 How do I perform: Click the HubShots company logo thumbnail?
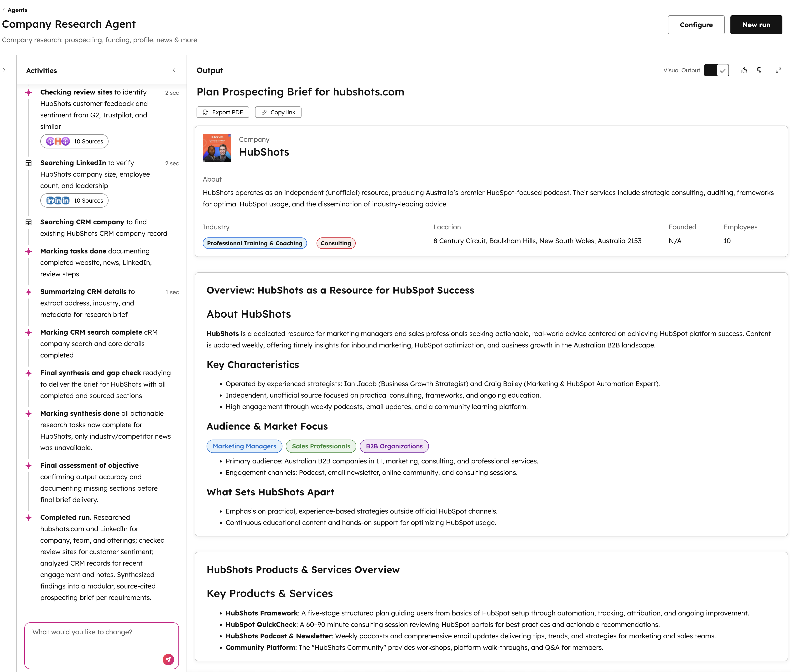(x=217, y=148)
